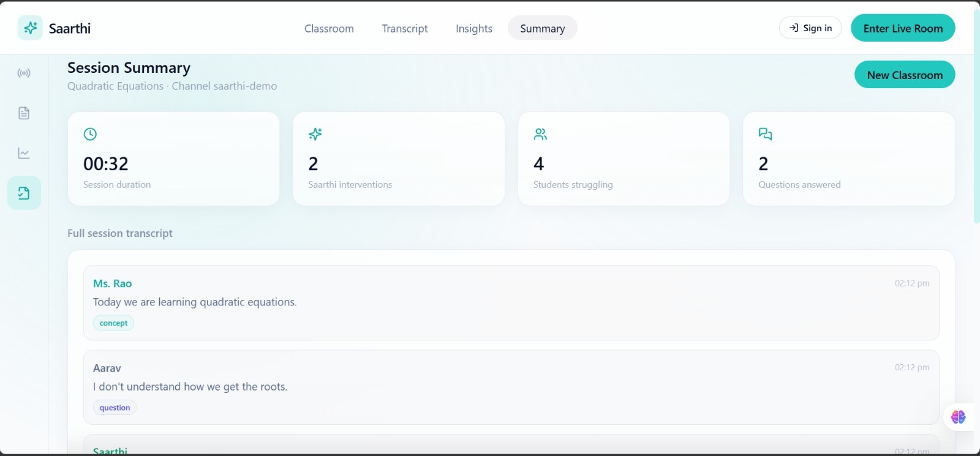980x456 pixels.
Task: Click the concept tag under Ms. Rao
Action: [113, 323]
